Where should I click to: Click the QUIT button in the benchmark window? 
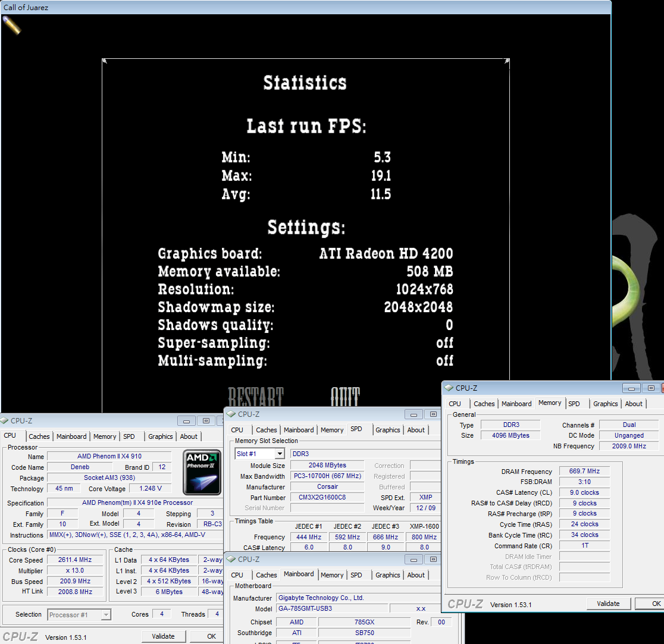tap(345, 397)
